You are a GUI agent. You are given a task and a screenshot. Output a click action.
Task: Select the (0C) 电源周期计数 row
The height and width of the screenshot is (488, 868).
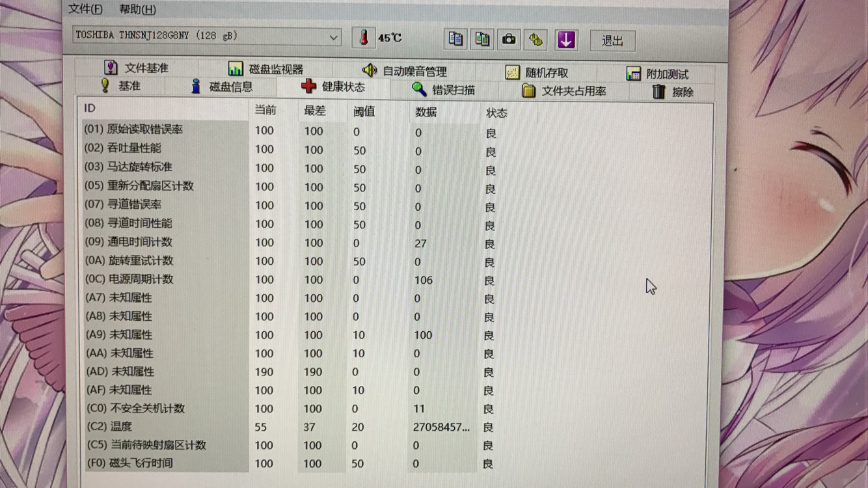coord(290,279)
